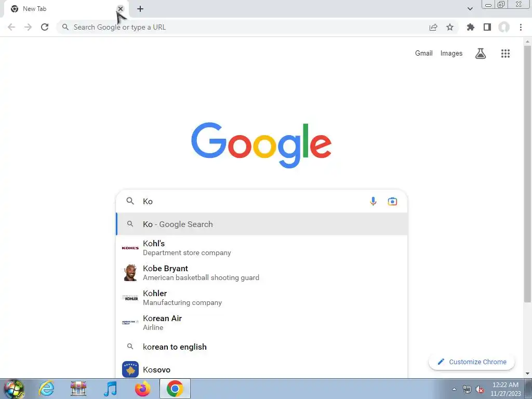Click the magnifier icon beside "korean to english"
Image resolution: width=532 pixels, height=399 pixels.
tap(130, 347)
